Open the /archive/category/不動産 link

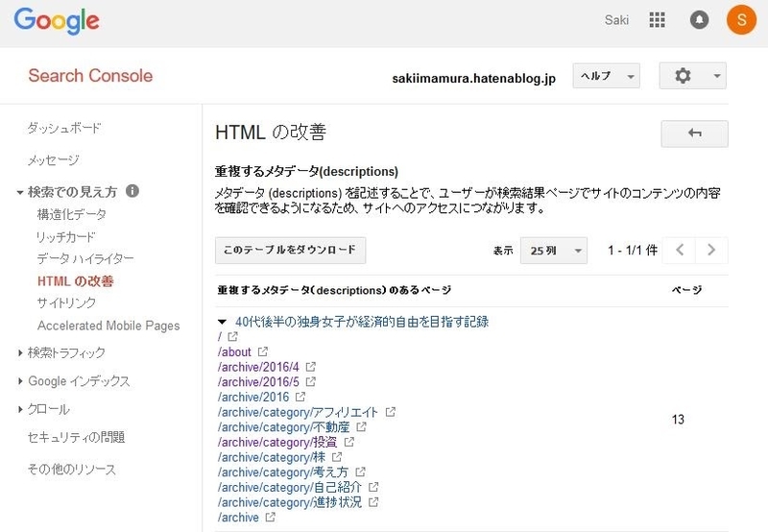[x=283, y=427]
